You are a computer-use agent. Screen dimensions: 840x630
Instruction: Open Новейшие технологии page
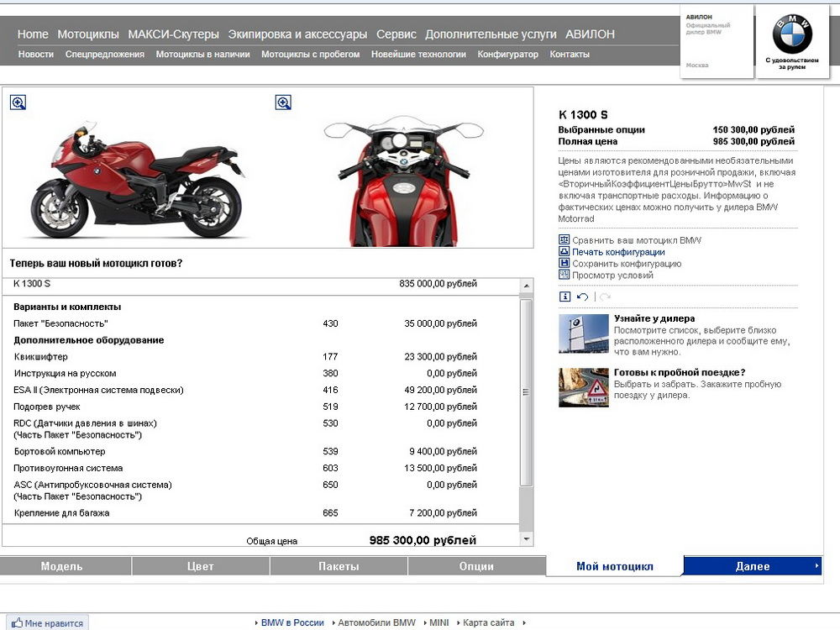(418, 54)
